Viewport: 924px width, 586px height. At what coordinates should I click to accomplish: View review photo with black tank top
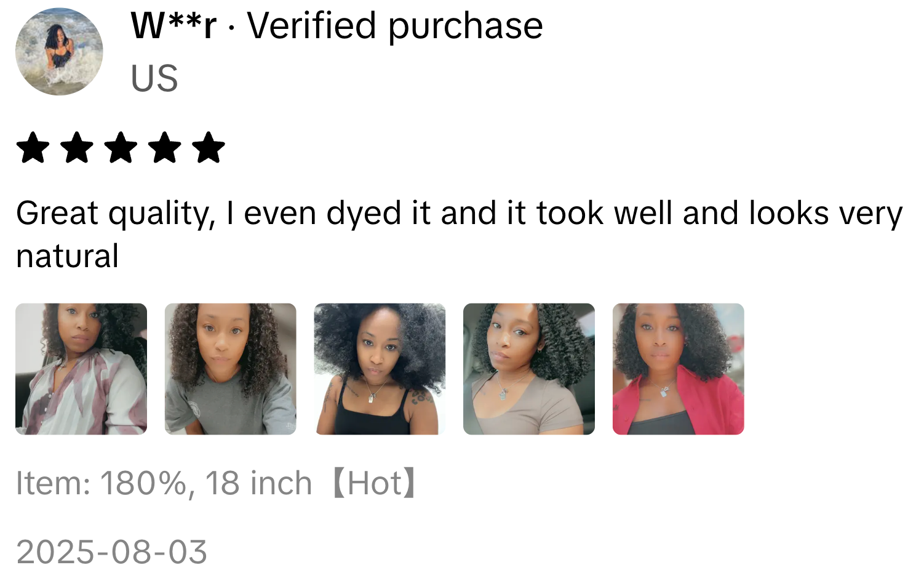pyautogui.click(x=380, y=369)
